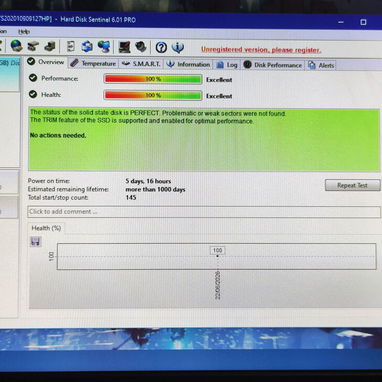Click the 'No actions needed.' text
The width and height of the screenshot is (382, 382).
point(58,135)
